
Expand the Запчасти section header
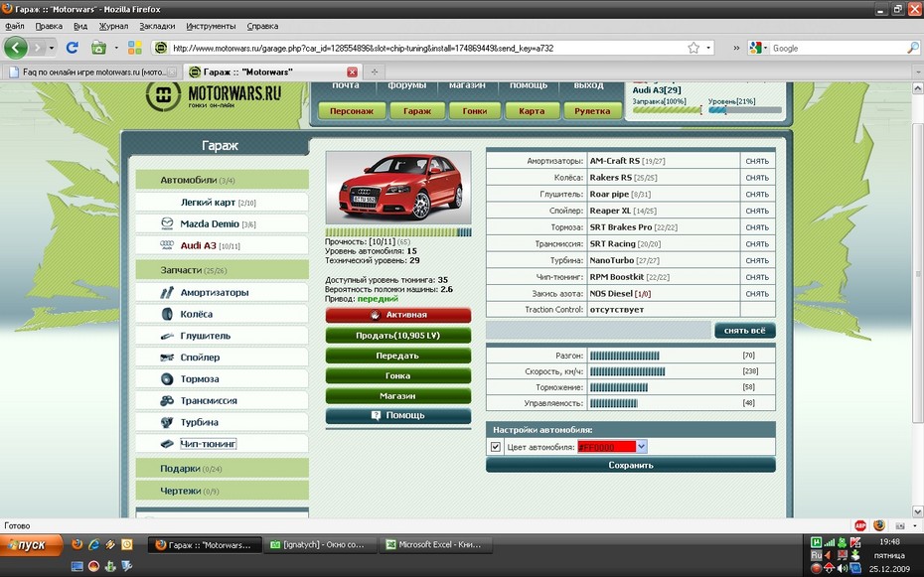[x=223, y=270]
